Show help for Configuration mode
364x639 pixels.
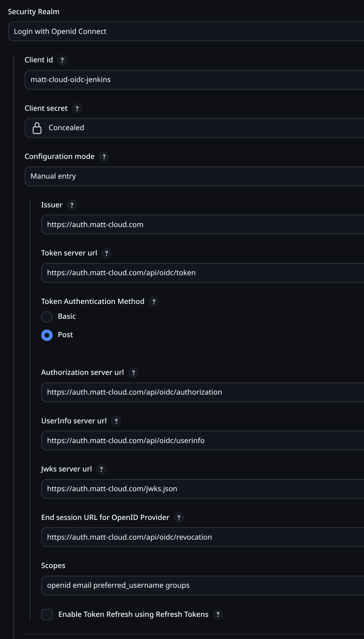[104, 157]
